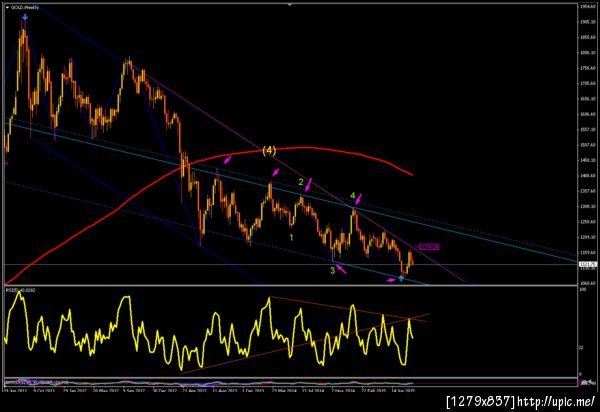Select the blue up arrow at the chart low

[401, 278]
